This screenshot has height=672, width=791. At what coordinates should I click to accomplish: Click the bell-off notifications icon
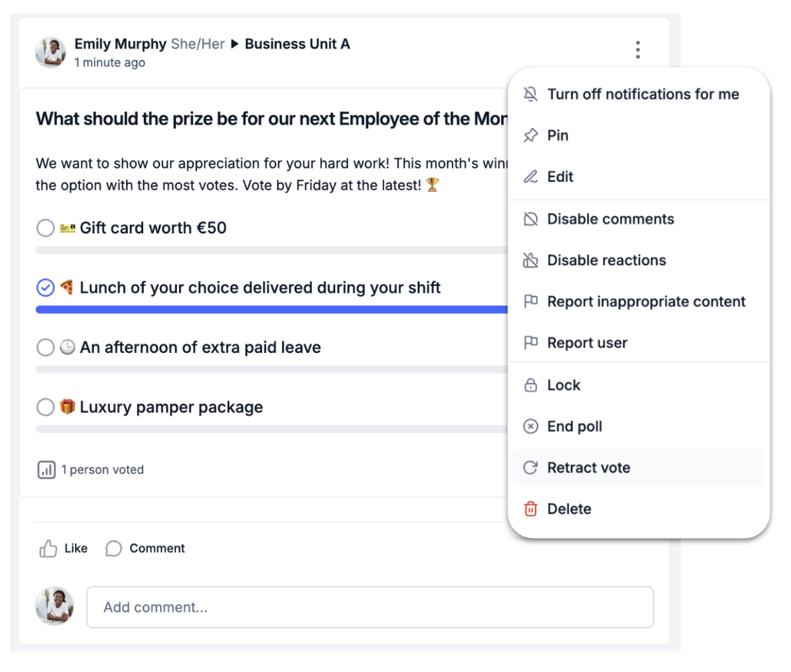point(531,94)
